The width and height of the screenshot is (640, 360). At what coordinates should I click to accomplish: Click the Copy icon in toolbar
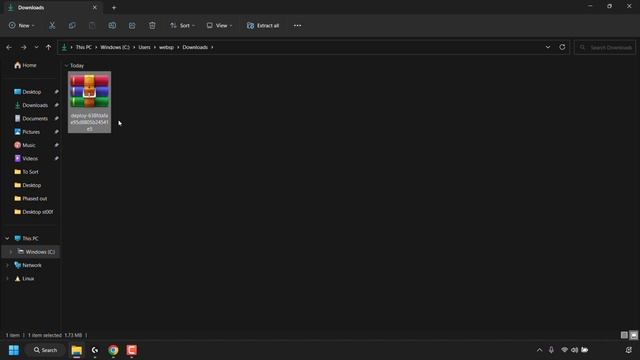pos(72,25)
